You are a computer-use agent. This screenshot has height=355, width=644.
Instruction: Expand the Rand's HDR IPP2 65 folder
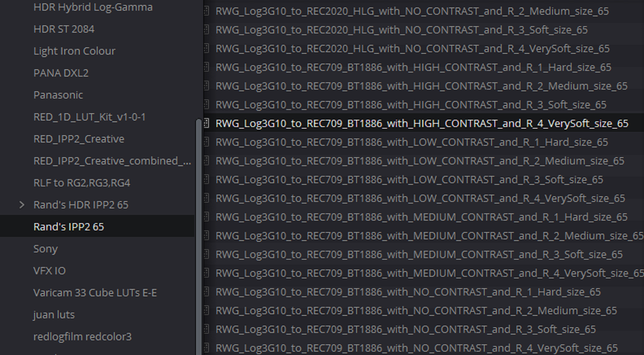(x=22, y=205)
